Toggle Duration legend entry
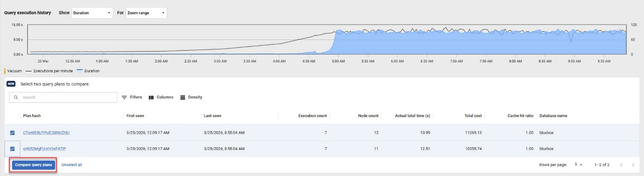 click(89, 71)
